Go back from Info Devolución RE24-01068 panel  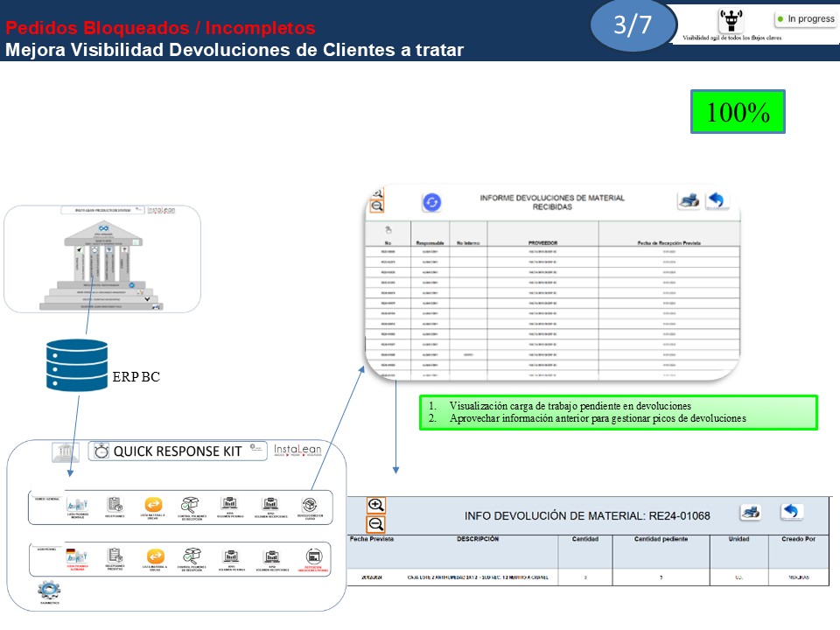click(x=792, y=512)
